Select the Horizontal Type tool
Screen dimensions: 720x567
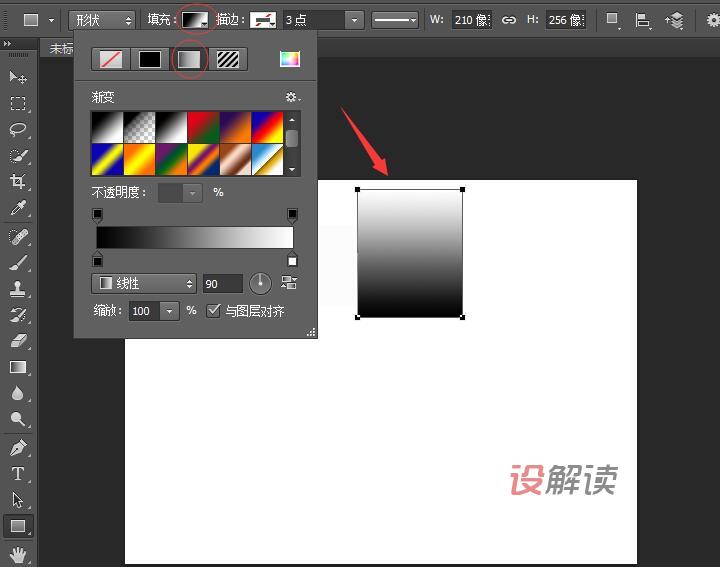18,473
